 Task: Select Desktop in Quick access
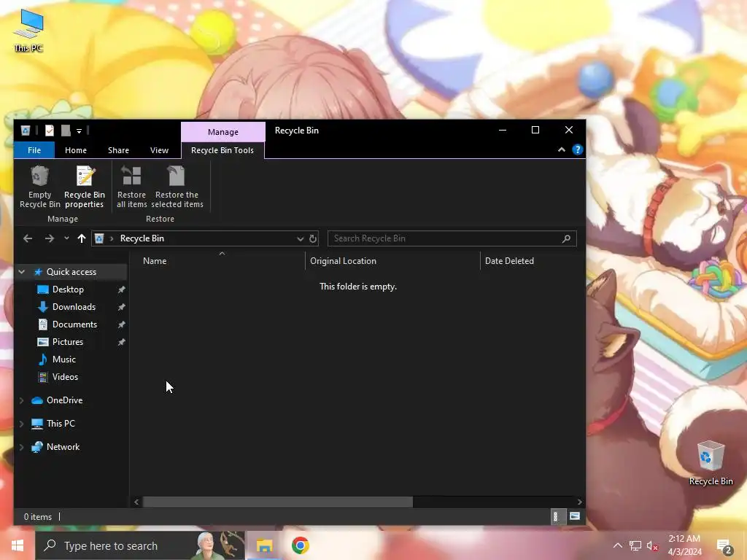point(68,289)
